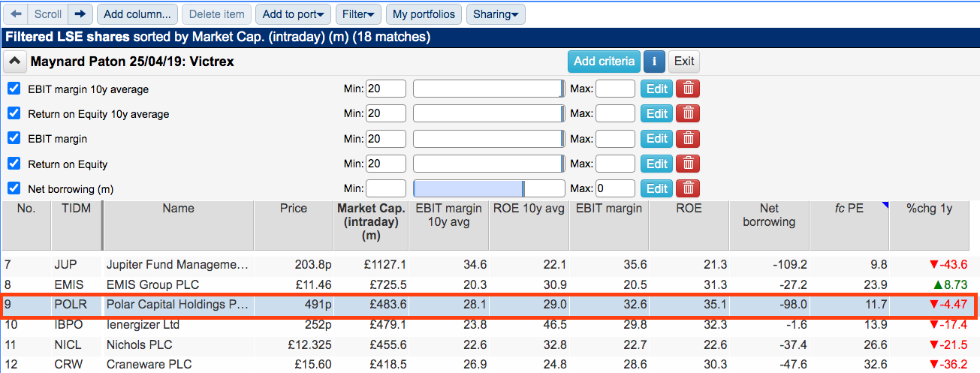Uncheck the EBIT margin checkbox
This screenshot has height=373, width=980.
[14, 139]
